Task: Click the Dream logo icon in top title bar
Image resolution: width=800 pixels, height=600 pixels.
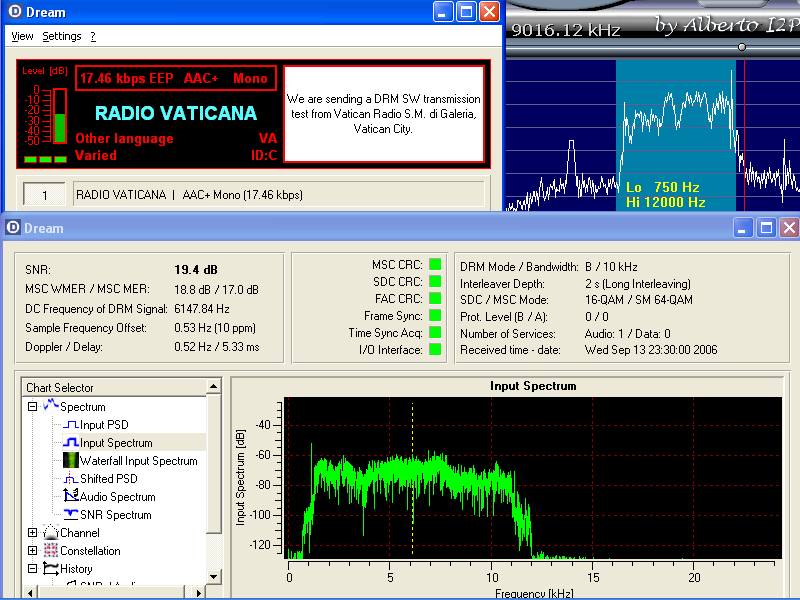Action: (x=15, y=11)
